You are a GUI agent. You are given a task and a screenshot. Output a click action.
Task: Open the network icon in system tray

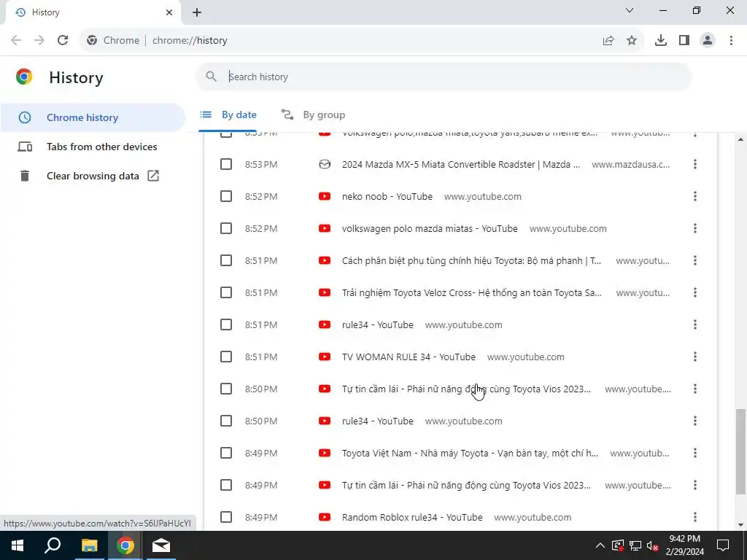(635, 545)
